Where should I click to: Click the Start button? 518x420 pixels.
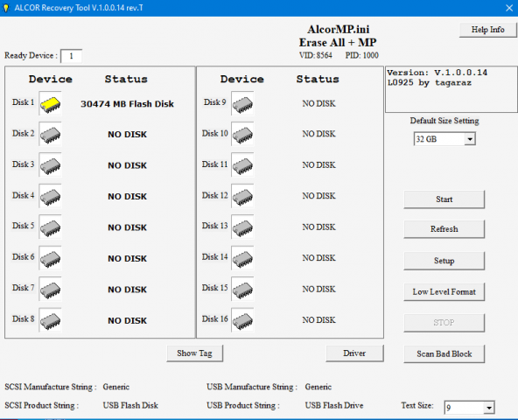[x=444, y=199]
